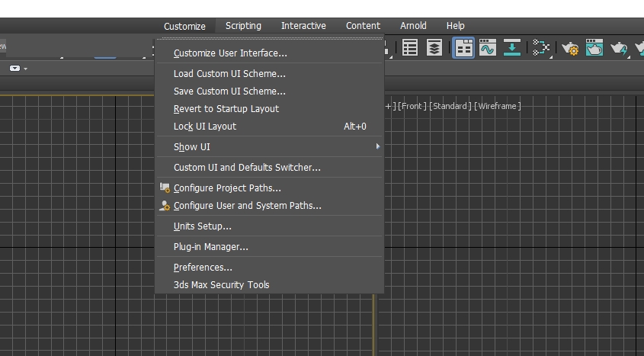Toggle Lock UI Layout
The width and height of the screenshot is (644, 356).
click(x=205, y=127)
